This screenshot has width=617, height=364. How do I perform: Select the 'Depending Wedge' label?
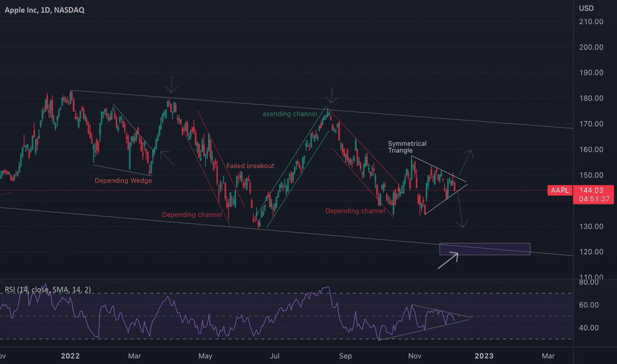pos(123,181)
